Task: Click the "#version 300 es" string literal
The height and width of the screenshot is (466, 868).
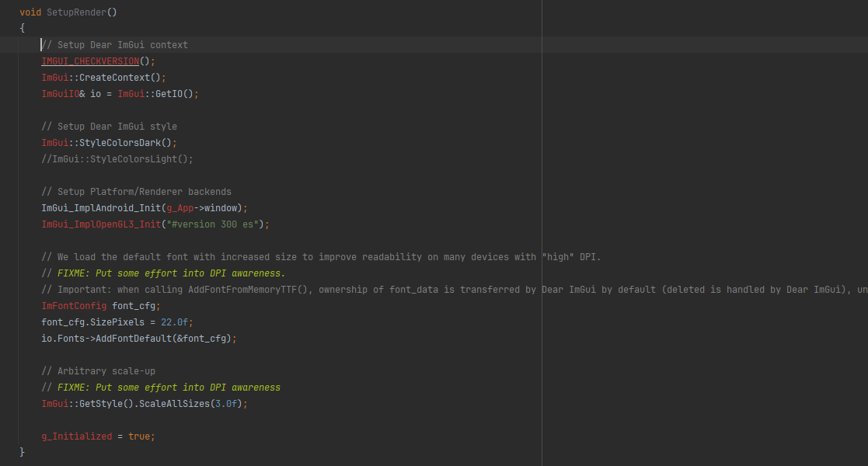Action: (x=215, y=224)
